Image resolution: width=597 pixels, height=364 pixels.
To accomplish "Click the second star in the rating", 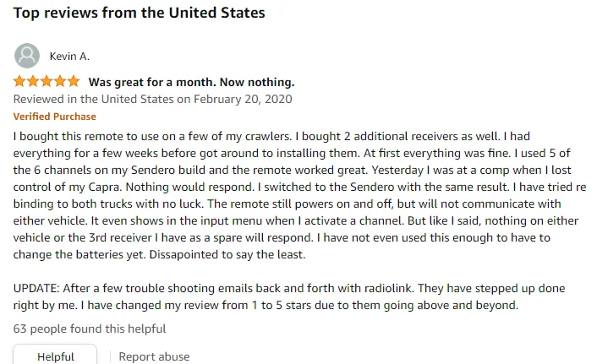I will [x=34, y=82].
